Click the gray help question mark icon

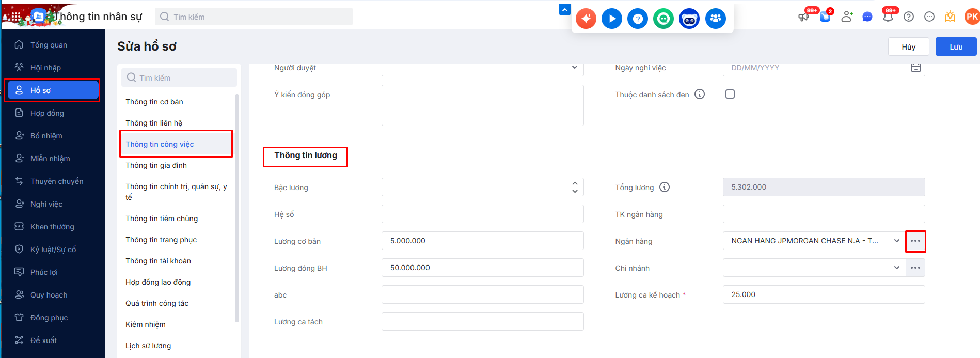click(x=909, y=17)
